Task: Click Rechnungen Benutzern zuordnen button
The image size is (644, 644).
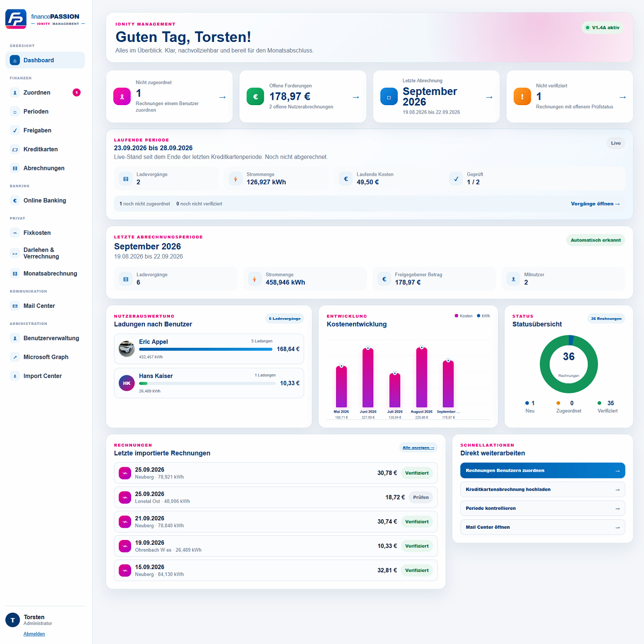Action: [x=543, y=471]
